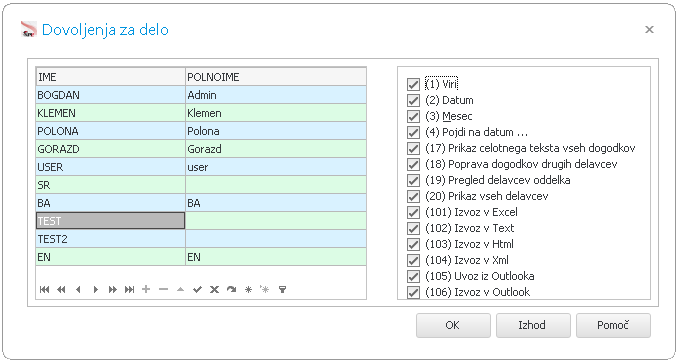Toggle (104) Izvoz v Xml checkbox
This screenshot has width=678, height=362.
(x=413, y=260)
